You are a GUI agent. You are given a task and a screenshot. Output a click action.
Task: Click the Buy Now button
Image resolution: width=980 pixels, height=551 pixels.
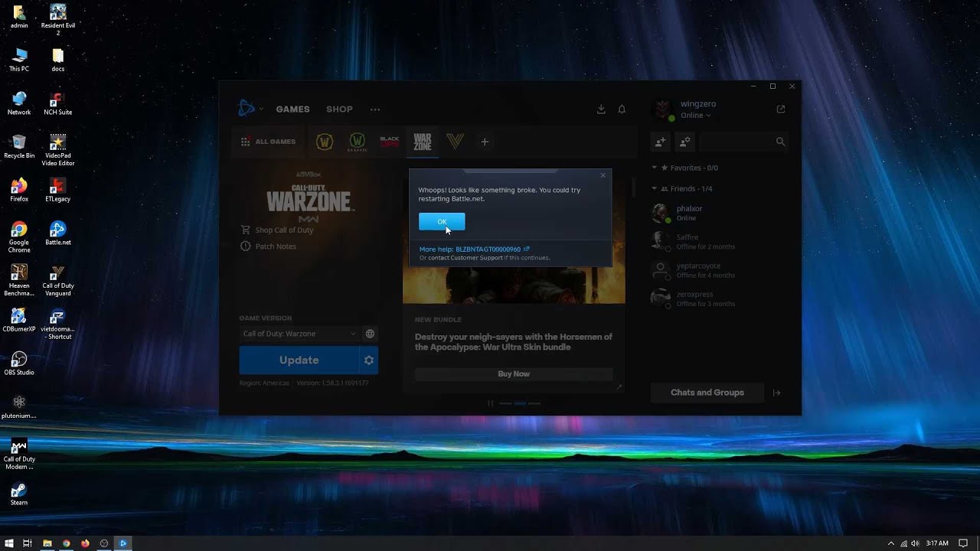coord(514,373)
